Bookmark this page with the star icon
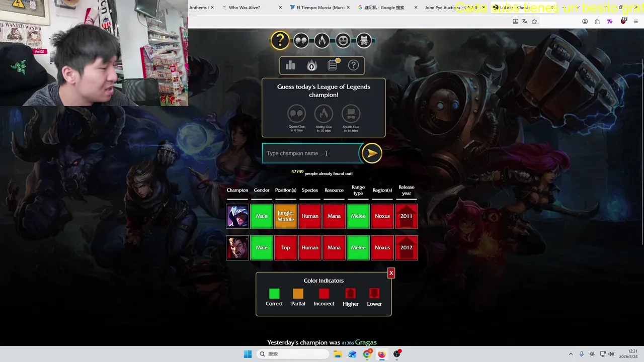 point(534,22)
